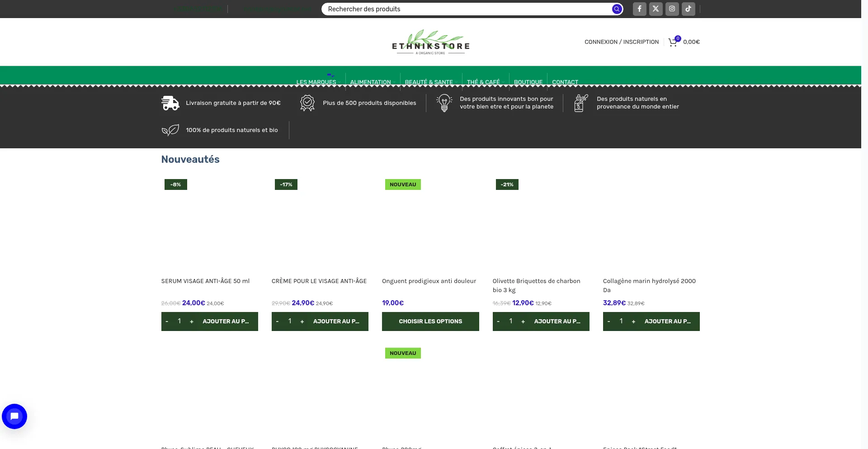Add Collagène marin hydrolysé to cart
Image resolution: width=868 pixels, height=449 pixels.
point(668,321)
